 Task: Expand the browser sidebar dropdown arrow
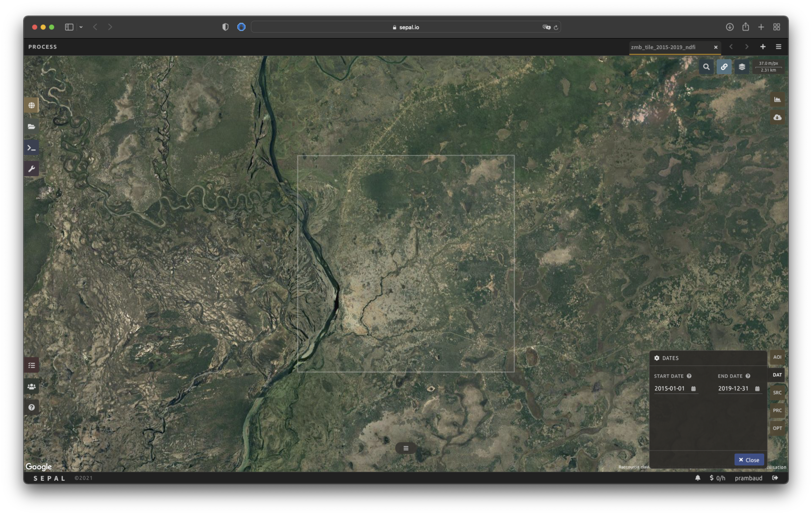[81, 27]
